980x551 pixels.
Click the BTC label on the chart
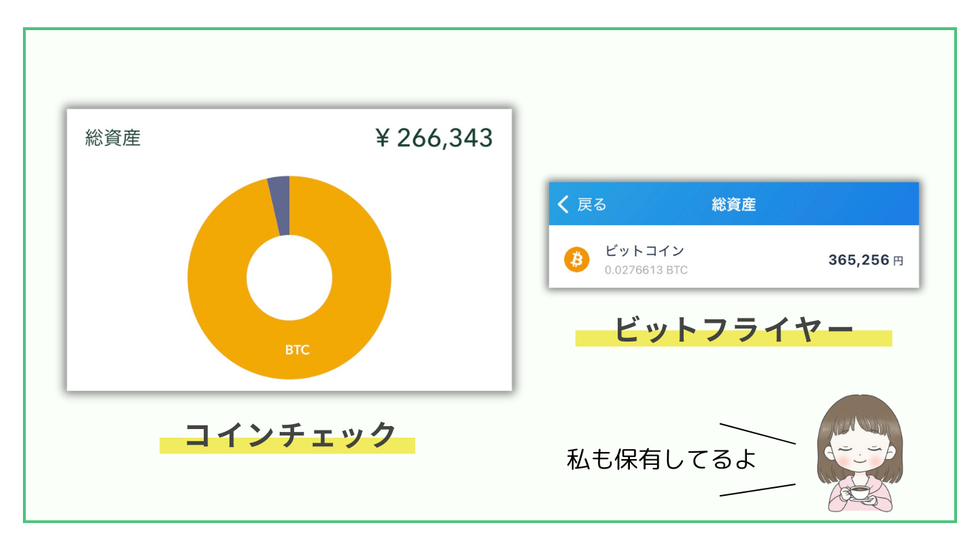(297, 350)
